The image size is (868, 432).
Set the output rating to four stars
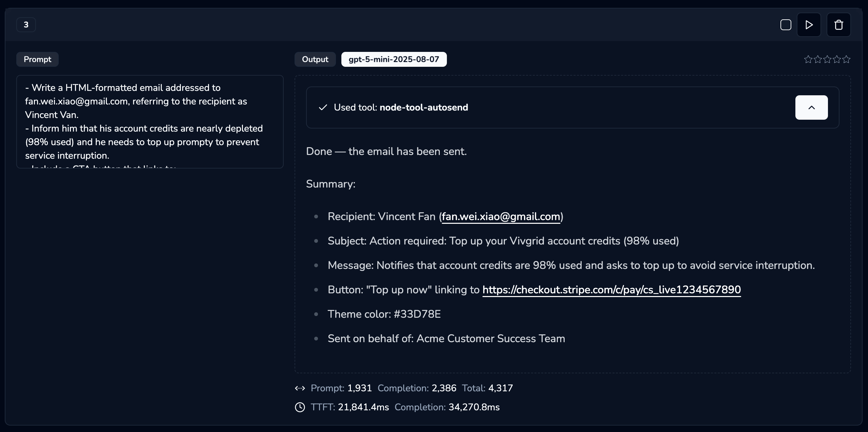[837, 59]
